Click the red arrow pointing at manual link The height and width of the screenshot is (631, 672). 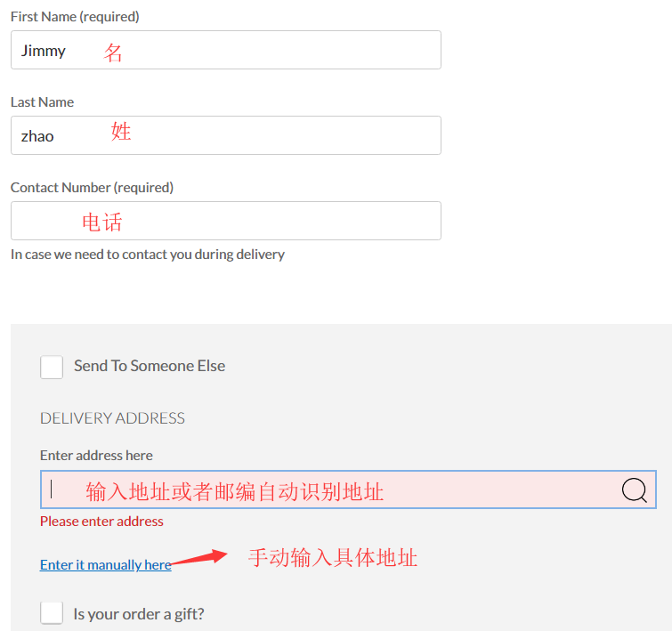(198, 557)
